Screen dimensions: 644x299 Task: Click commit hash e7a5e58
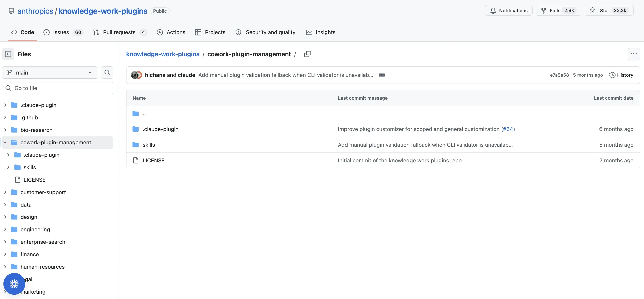559,75
